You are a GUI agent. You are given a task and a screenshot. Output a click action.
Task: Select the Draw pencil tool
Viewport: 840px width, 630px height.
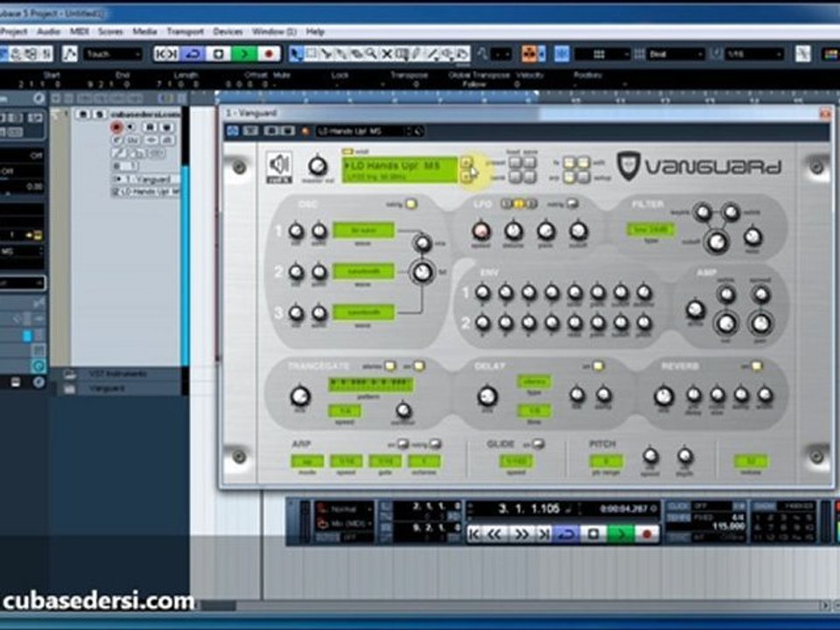(416, 53)
